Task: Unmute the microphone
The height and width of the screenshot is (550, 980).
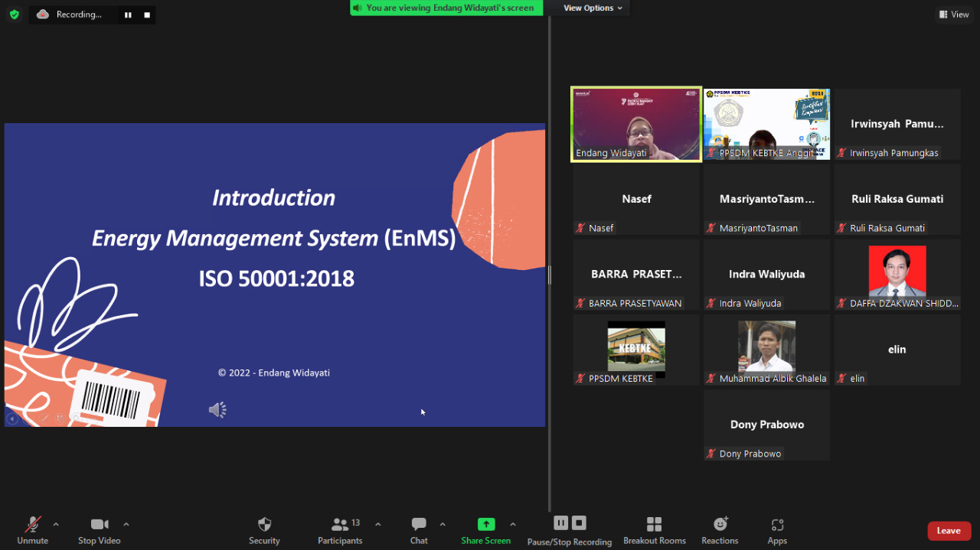Action: click(x=33, y=529)
